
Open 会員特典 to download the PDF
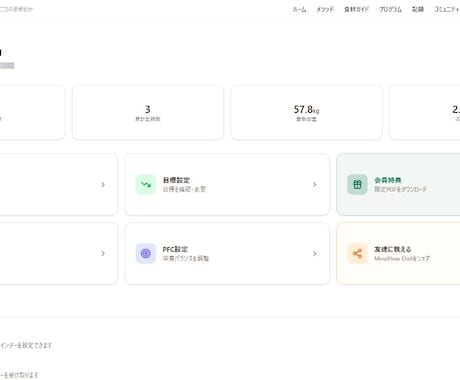click(x=398, y=184)
